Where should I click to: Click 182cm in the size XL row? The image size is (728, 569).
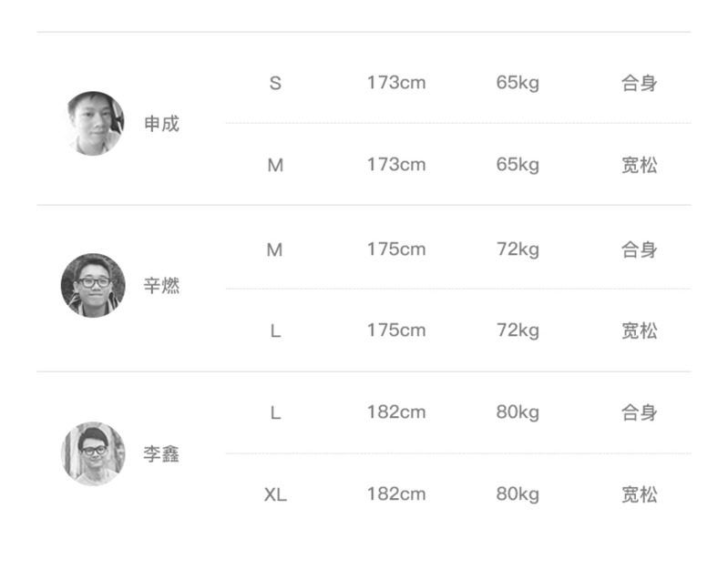(x=396, y=494)
